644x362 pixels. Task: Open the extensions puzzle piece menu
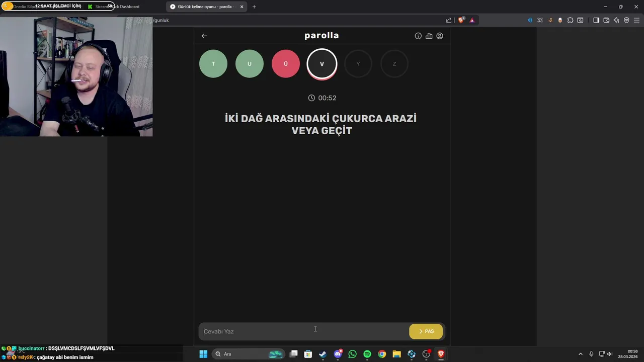pos(570,20)
